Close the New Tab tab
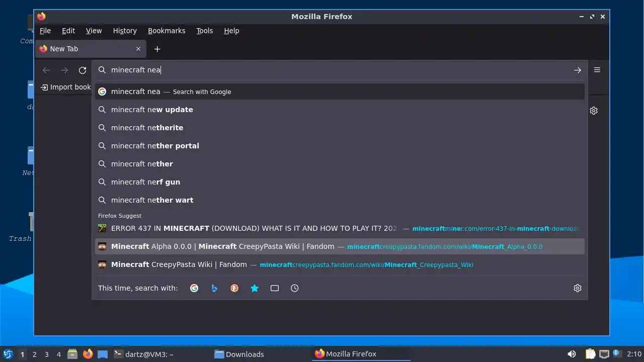The width and height of the screenshot is (644, 362). tap(138, 49)
